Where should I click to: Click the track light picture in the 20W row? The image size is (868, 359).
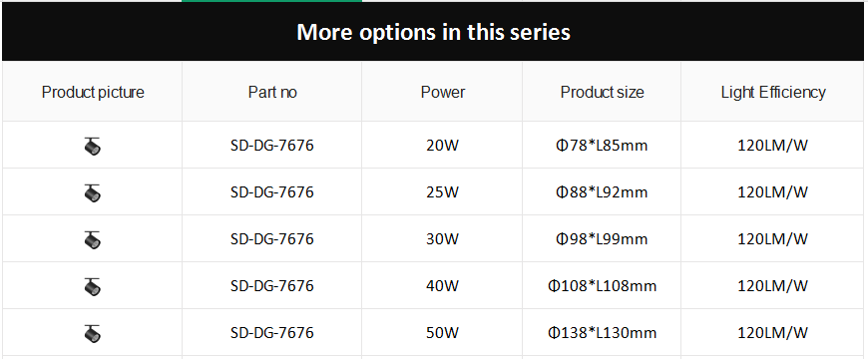tap(93, 146)
